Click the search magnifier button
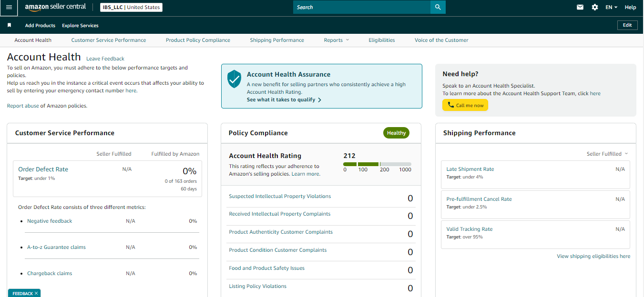This screenshot has height=297, width=644. [438, 7]
